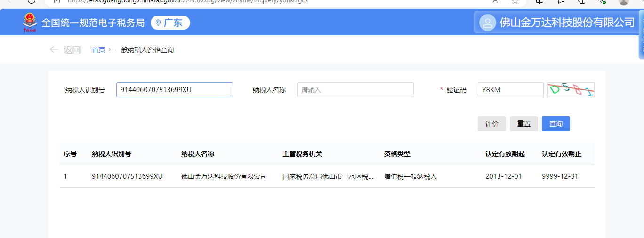
Task: Click the 资格类型 column header
Action: pos(397,154)
